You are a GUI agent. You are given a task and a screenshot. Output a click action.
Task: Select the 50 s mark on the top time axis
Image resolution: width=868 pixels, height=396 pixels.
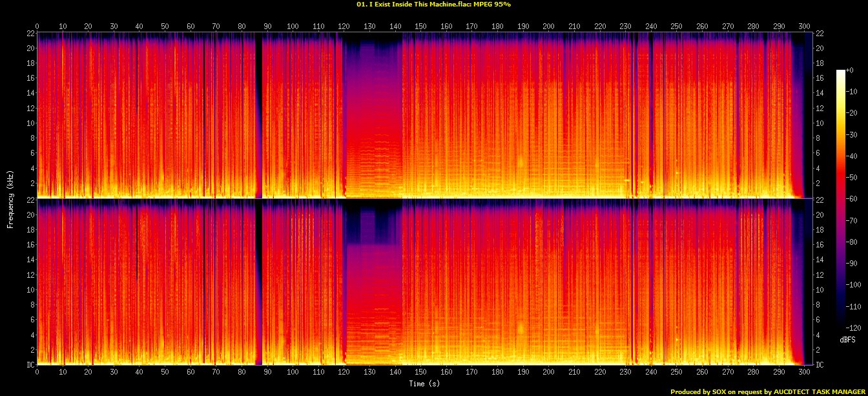tap(165, 26)
